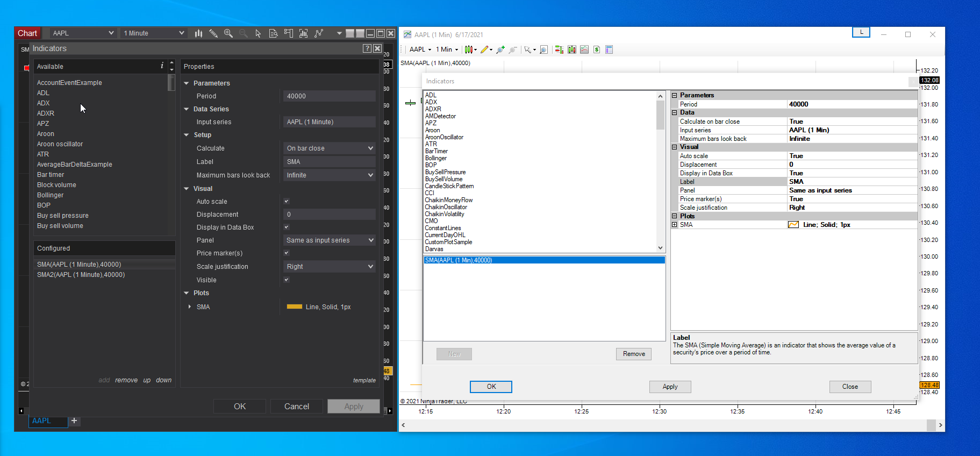
Task: Click the line style icon in SMA plot row
Action: 793,225
